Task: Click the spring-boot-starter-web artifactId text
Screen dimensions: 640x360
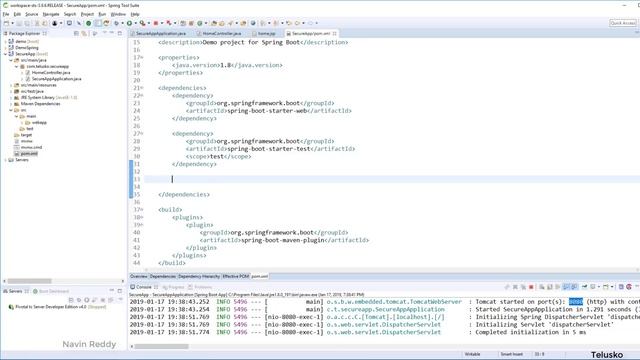Action: coord(267,111)
